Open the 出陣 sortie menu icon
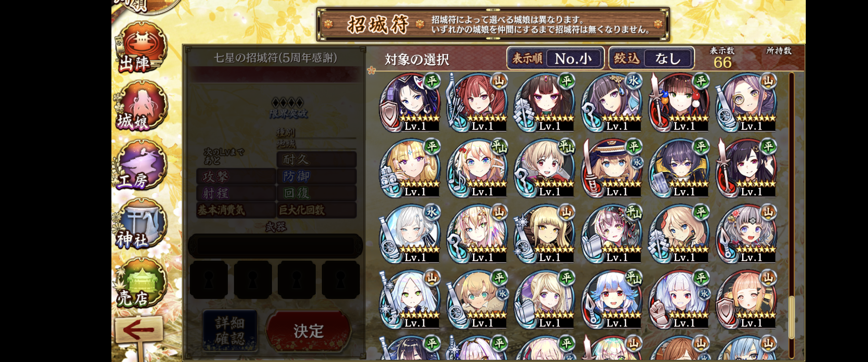868x362 pixels. point(142,48)
